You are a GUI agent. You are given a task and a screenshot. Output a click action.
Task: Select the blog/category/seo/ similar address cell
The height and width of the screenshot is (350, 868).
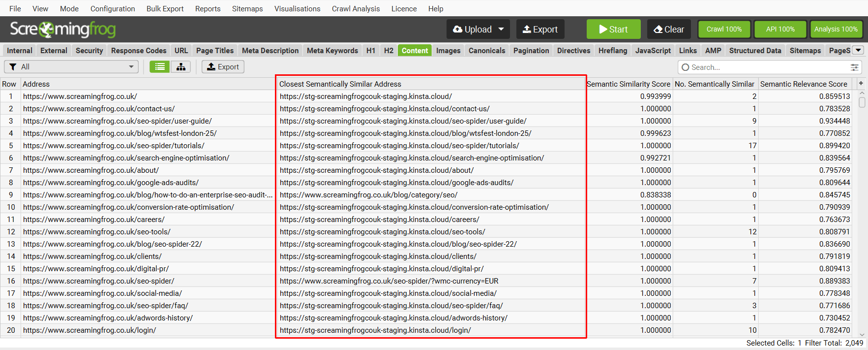click(x=431, y=194)
